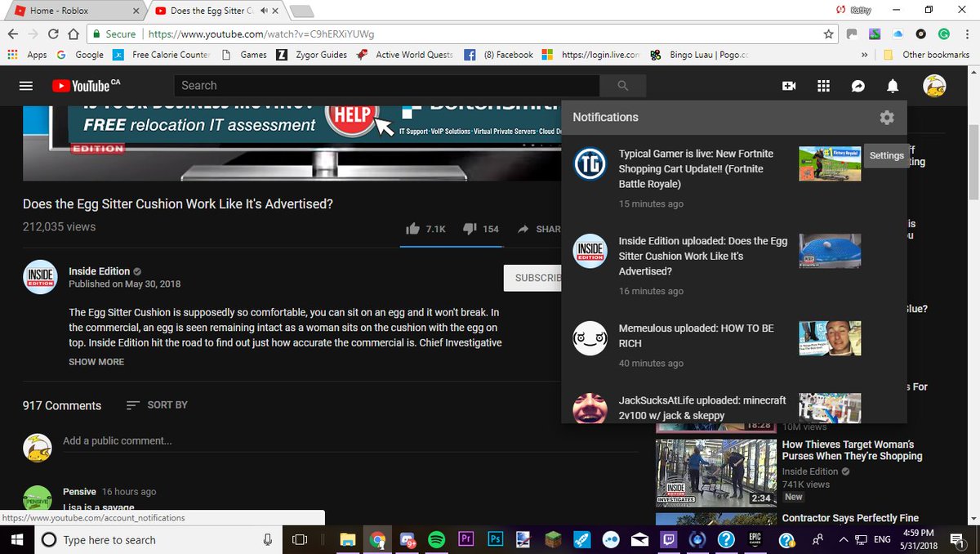Open the YouTube apps grid
The image size is (980, 554).
click(823, 86)
